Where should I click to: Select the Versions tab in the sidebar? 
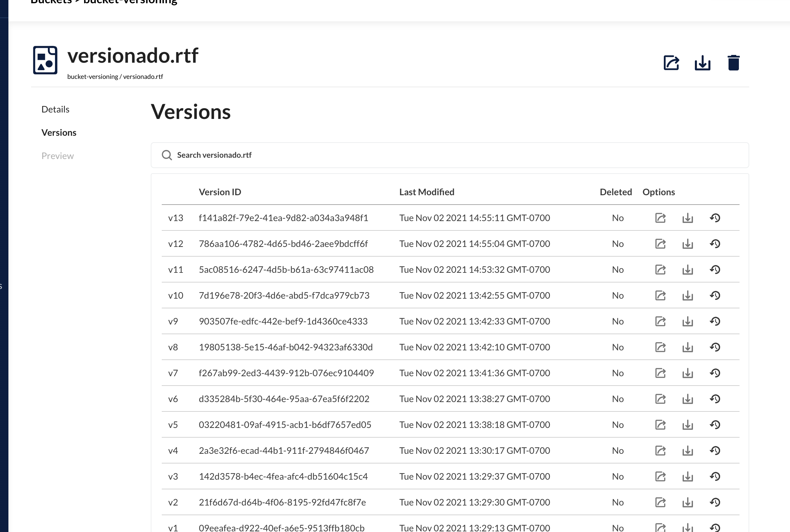click(59, 133)
